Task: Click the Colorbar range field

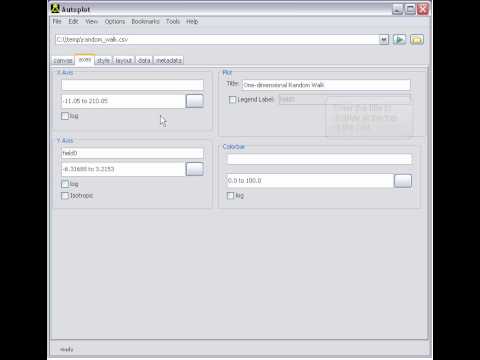Action: [x=310, y=181]
